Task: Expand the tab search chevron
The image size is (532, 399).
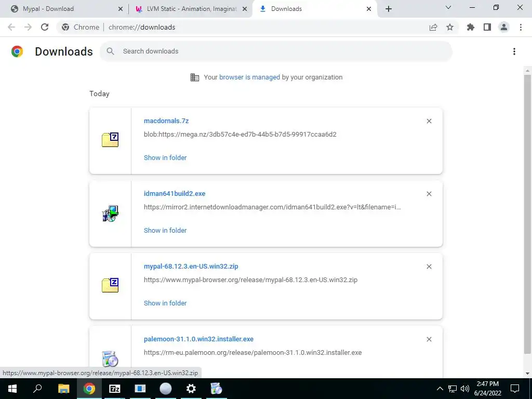Action: coord(448,7)
